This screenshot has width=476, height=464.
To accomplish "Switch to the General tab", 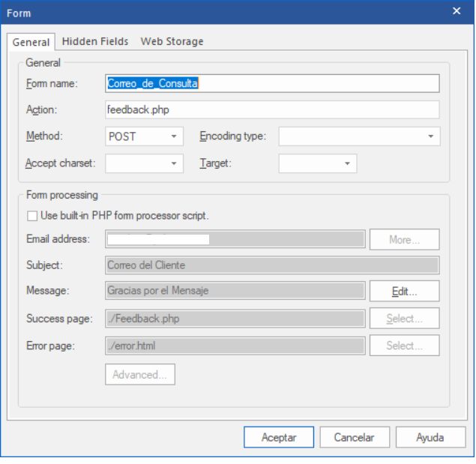I will point(31,42).
